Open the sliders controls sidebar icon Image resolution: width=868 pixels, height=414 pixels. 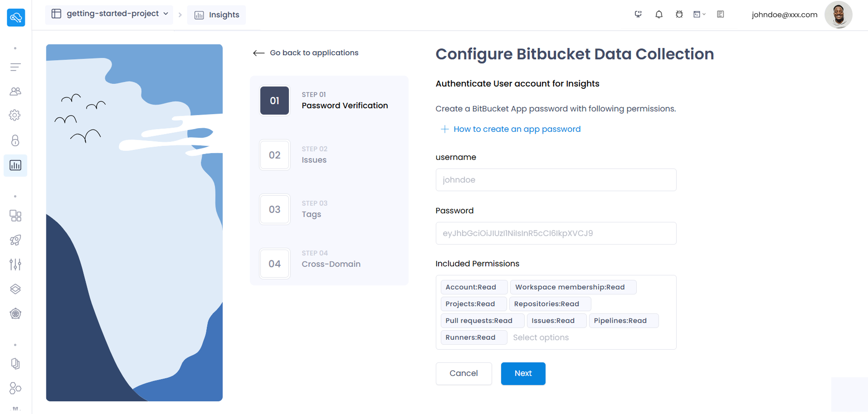15,265
